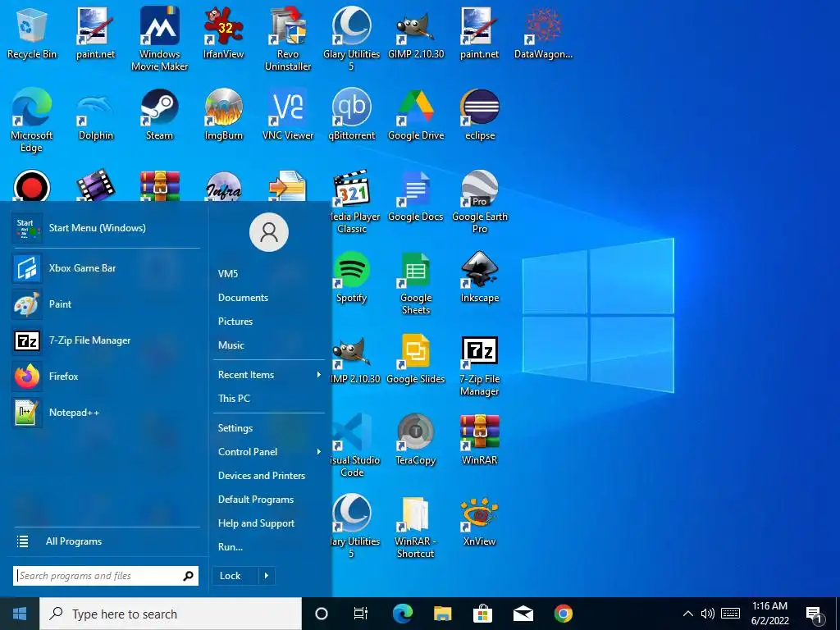Click the magnifier in start menu search
The width and height of the screenshot is (840, 630).
[188, 576]
